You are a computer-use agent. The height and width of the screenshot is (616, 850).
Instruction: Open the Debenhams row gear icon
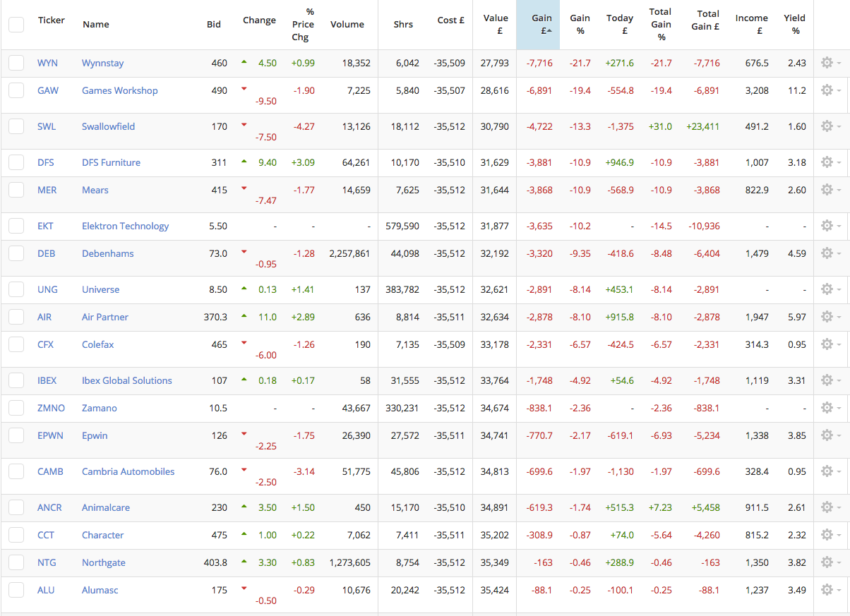click(x=827, y=253)
